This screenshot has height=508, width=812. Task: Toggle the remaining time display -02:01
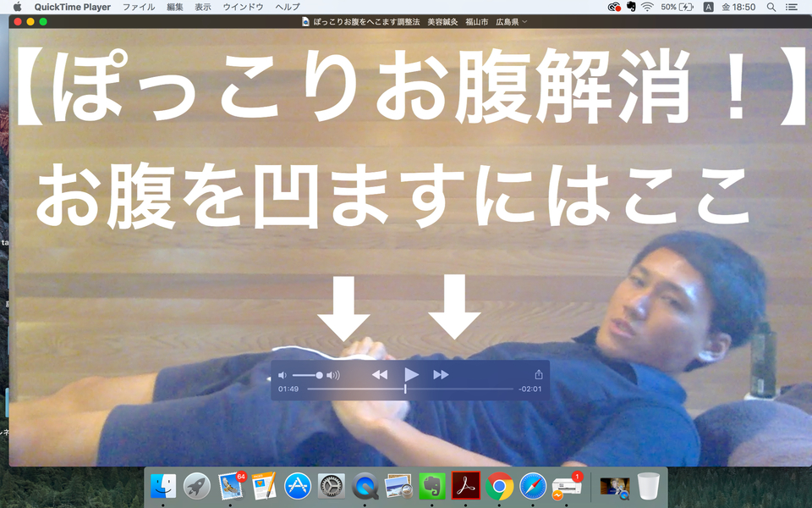point(529,389)
